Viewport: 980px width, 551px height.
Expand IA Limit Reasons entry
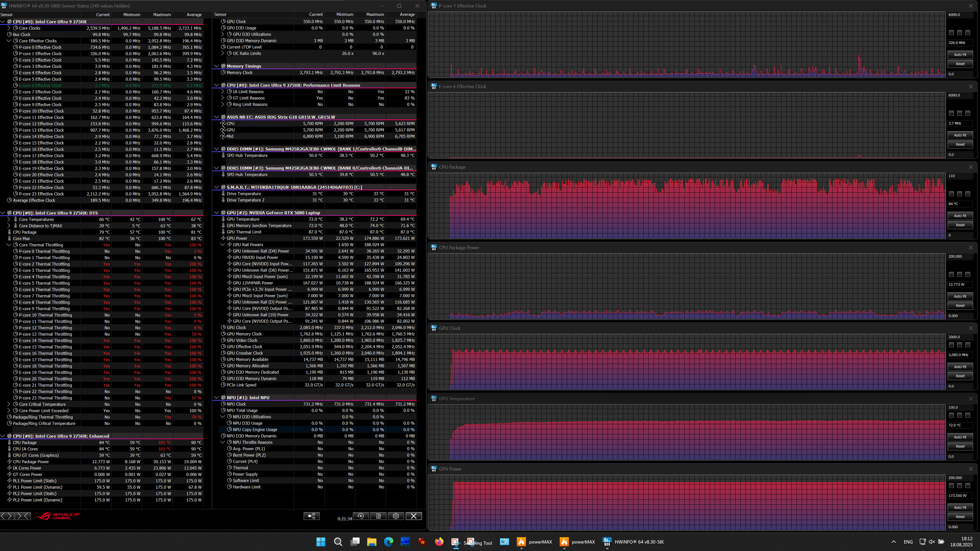(x=223, y=92)
